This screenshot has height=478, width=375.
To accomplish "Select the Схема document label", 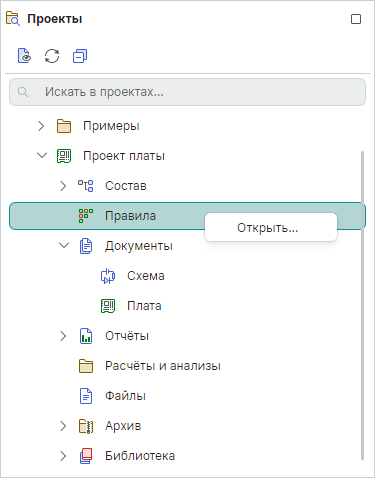I will pyautogui.click(x=146, y=276).
